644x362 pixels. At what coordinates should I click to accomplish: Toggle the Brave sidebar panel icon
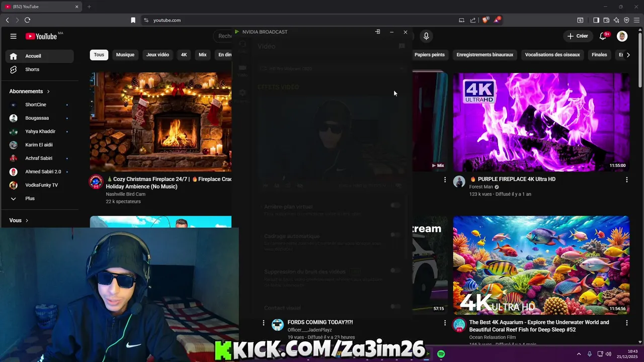[596, 20]
